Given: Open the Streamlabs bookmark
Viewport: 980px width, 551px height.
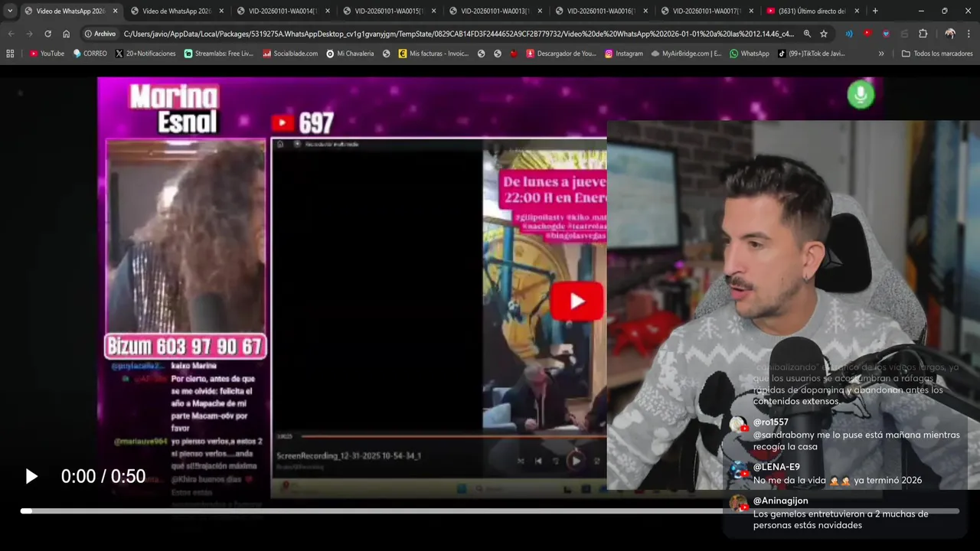Looking at the screenshot, I should 218,54.
